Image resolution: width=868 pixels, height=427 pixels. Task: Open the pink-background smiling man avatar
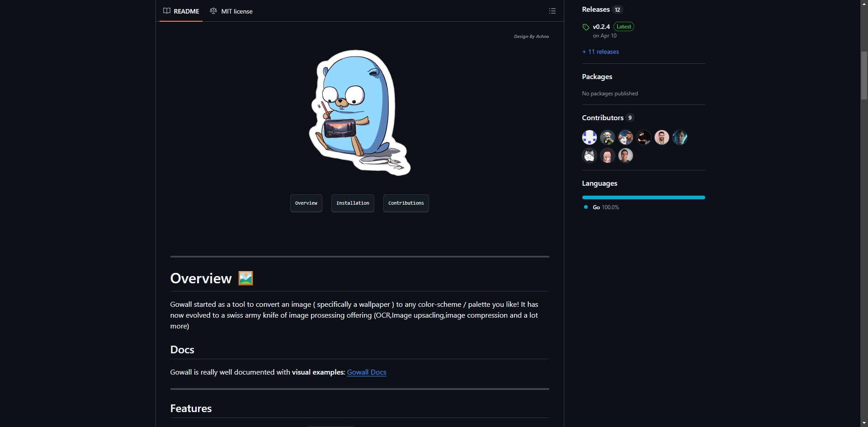click(x=662, y=137)
